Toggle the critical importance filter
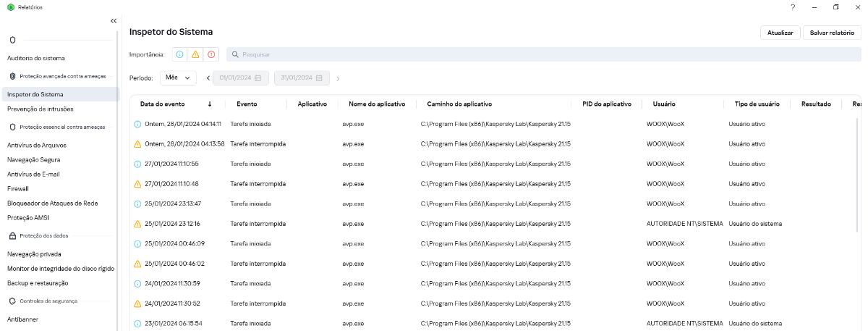868x331 pixels. click(211, 54)
